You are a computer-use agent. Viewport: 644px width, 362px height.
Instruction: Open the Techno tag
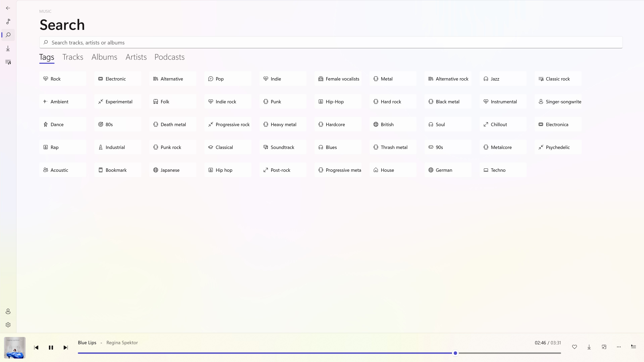503,170
